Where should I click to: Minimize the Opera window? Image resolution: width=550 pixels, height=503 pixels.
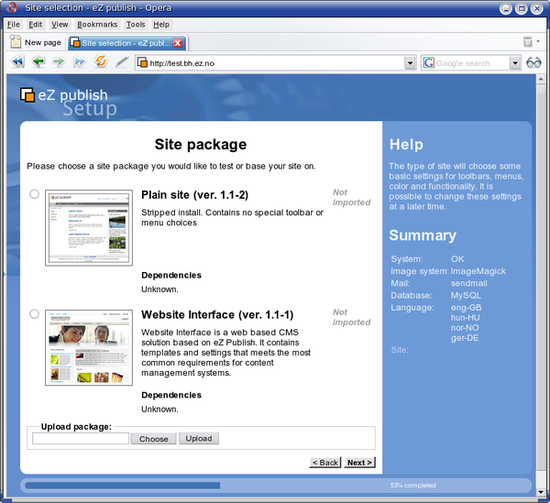pos(505,8)
